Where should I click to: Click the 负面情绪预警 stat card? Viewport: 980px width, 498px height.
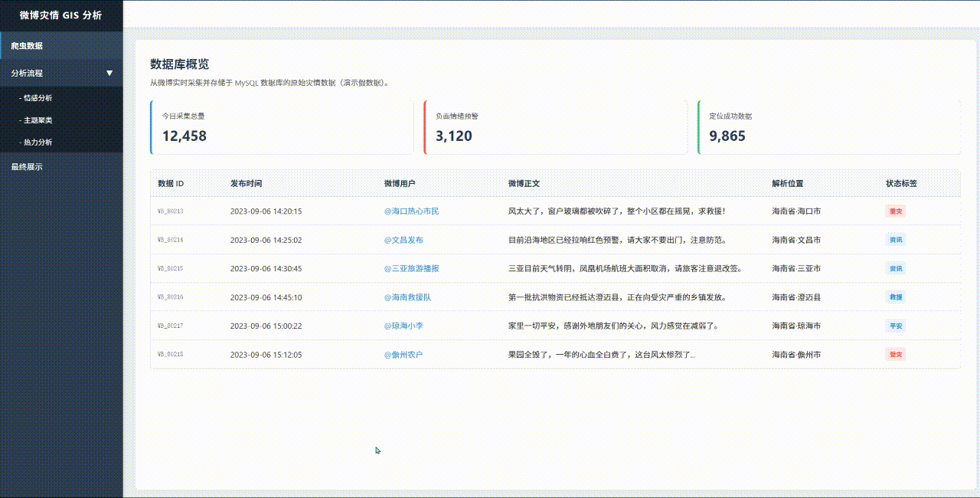pyautogui.click(x=555, y=127)
